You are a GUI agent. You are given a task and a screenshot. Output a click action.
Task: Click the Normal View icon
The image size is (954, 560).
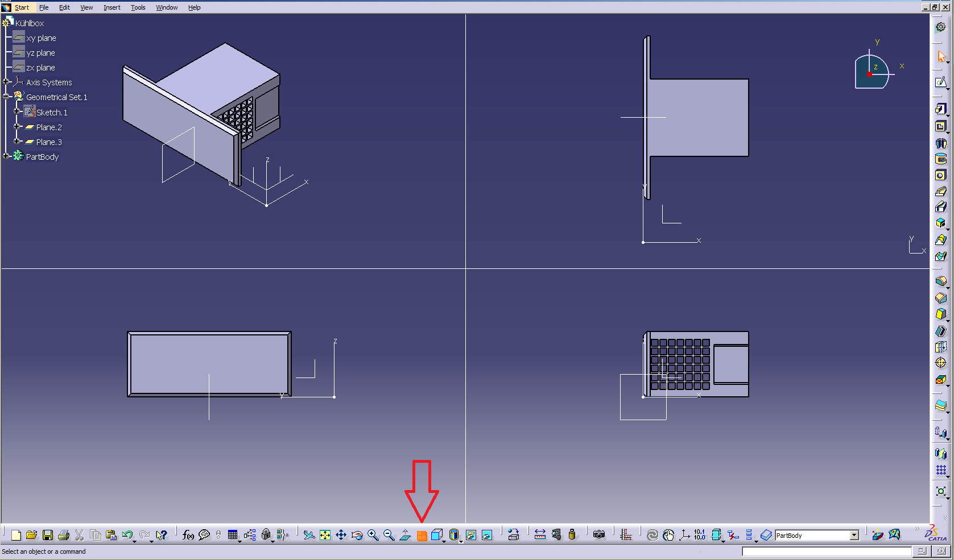pyautogui.click(x=405, y=535)
